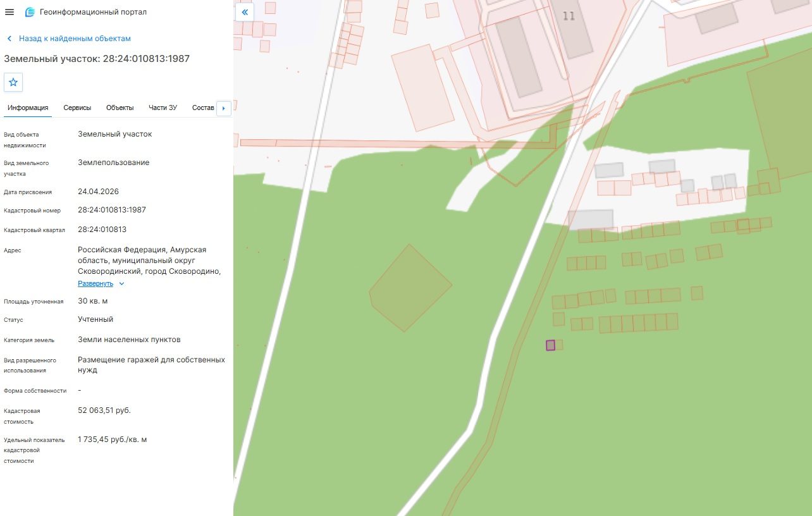Go back via Назад к найденным объектам
The width and height of the screenshot is (812, 516).
(x=69, y=39)
